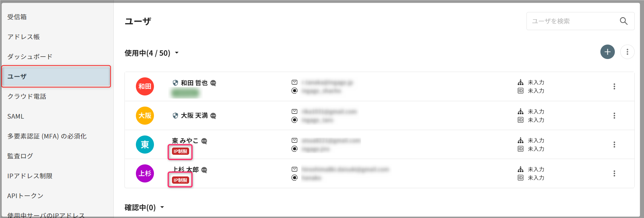Open the three-dot menu for 和田 哲也
The image size is (644, 218).
pyautogui.click(x=614, y=86)
